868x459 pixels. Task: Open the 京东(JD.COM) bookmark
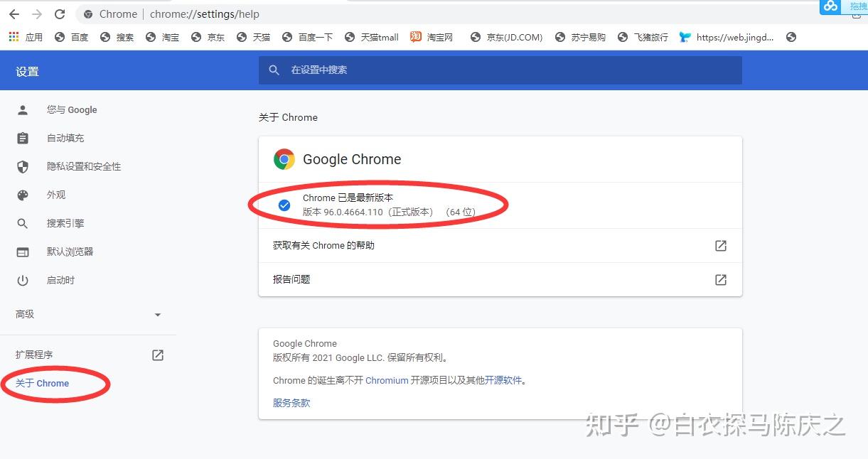506,37
